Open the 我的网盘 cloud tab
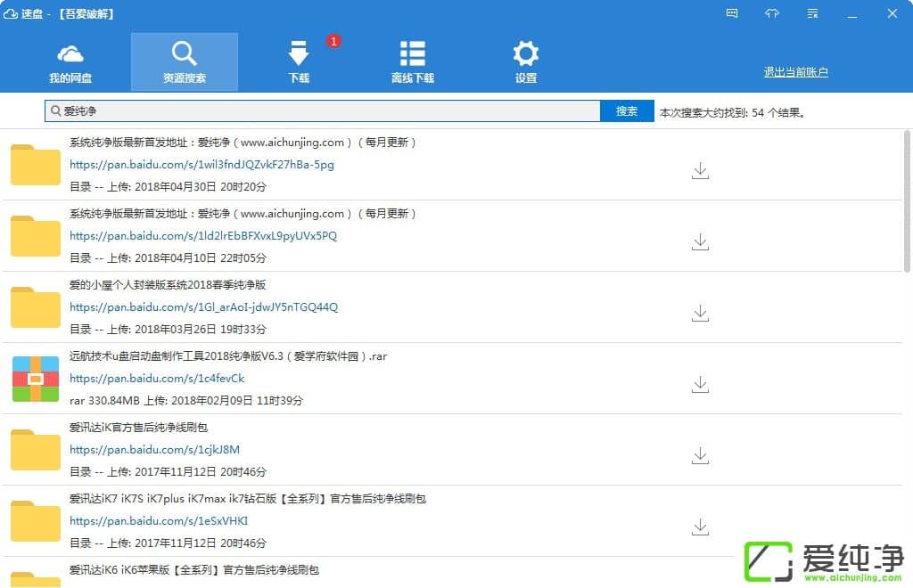 [x=70, y=62]
